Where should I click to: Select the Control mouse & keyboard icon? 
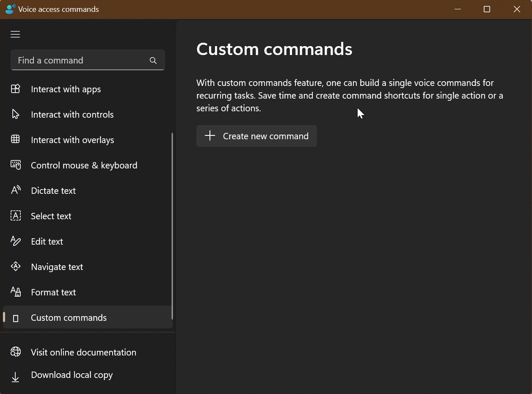pos(15,165)
